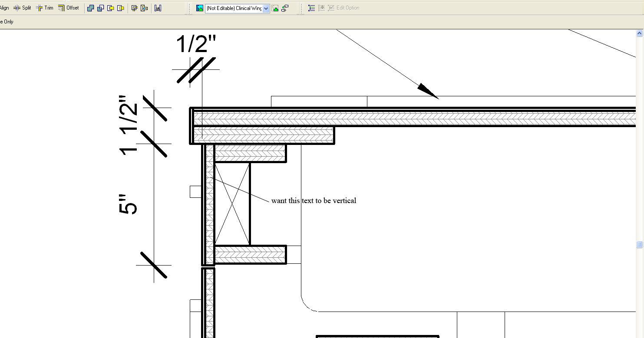Image resolution: width=644 pixels, height=338 pixels.
Task: Select the 1 1/2" dimension text
Action: tap(129, 125)
